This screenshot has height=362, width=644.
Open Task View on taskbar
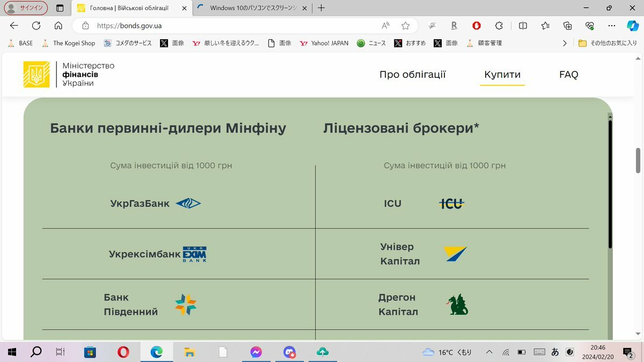[60, 352]
